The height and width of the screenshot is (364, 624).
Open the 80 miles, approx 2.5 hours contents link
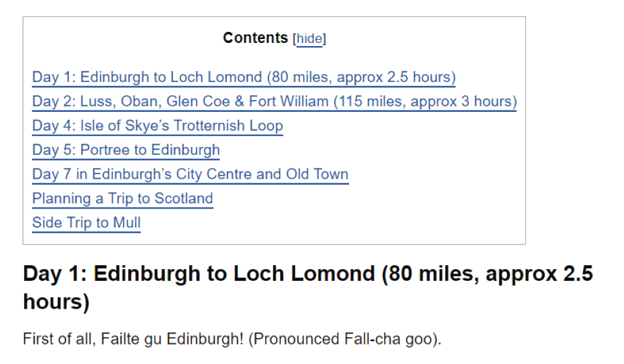click(361, 77)
